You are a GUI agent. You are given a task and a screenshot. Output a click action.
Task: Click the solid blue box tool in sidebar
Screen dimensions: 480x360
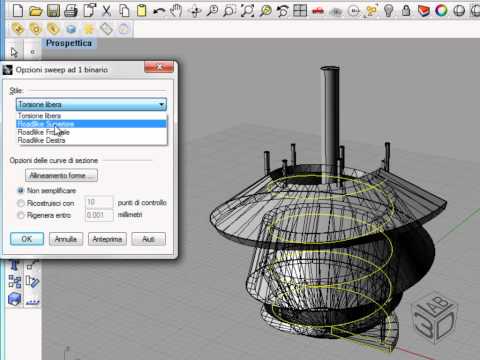pyautogui.click(x=15, y=299)
